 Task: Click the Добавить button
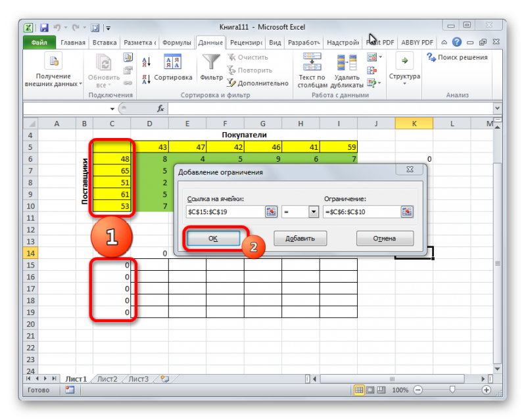pyautogui.click(x=300, y=239)
